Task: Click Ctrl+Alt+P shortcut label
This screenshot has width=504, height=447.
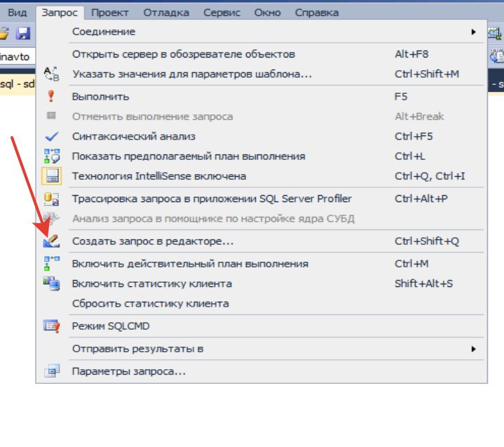Action: tap(421, 199)
